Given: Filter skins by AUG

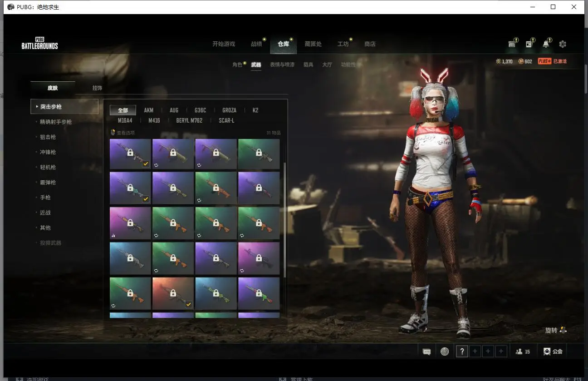Looking at the screenshot, I should [174, 110].
